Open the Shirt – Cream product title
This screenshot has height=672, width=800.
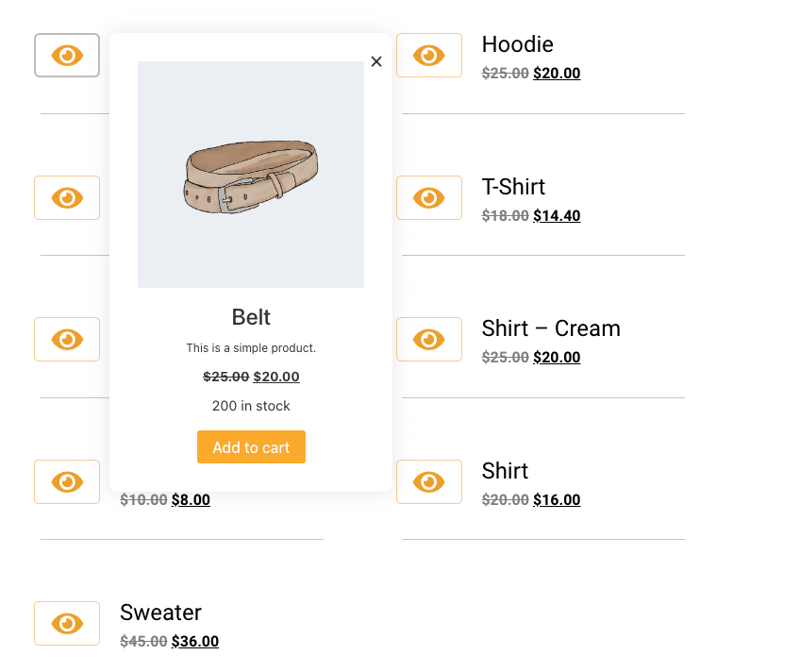tap(551, 328)
